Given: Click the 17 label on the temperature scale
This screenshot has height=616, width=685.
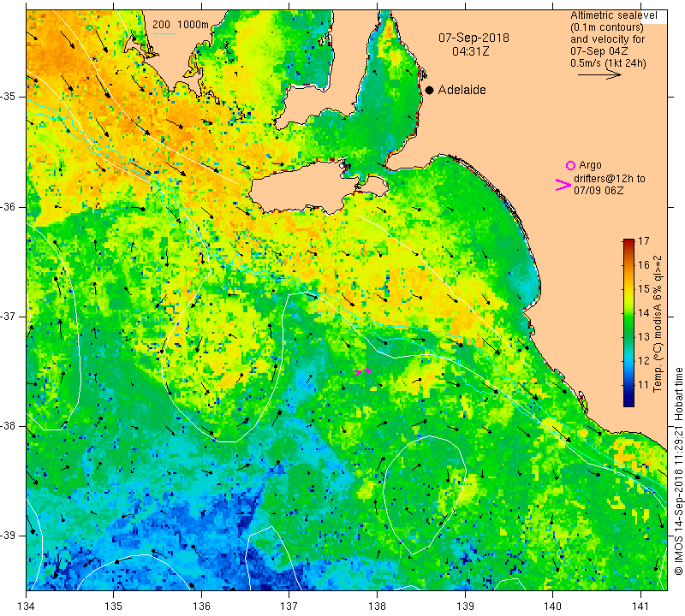Looking at the screenshot, I should point(644,240).
